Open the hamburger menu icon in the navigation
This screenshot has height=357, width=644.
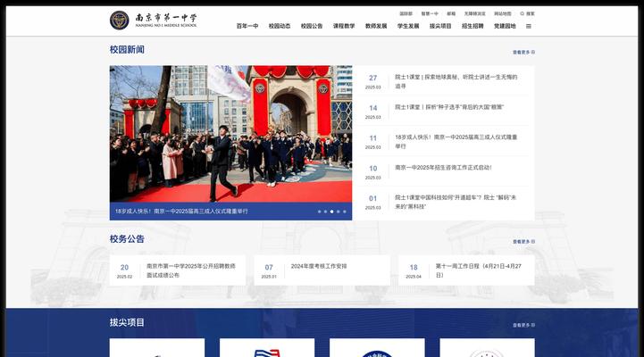[x=529, y=26]
